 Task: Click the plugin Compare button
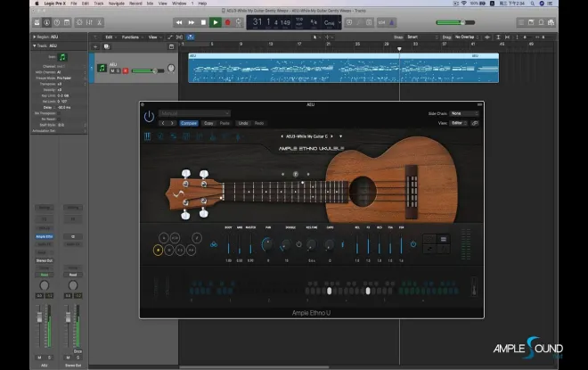189,123
